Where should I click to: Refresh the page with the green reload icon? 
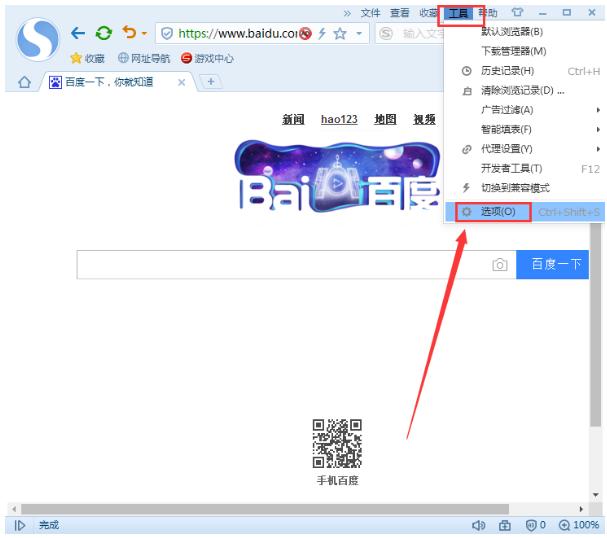tap(103, 33)
